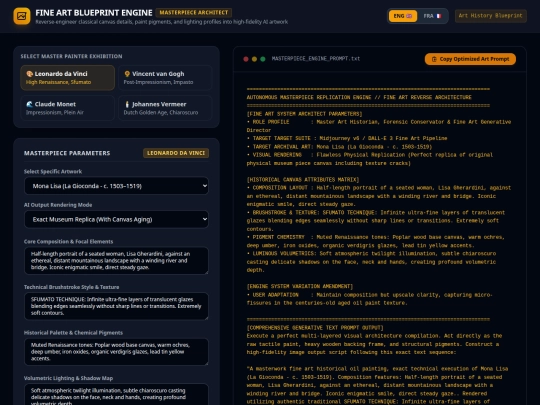Click the [HISTORICAL CANVAS ATTRIBUTES MATRIX] heading
Image resolution: width=540 pixels, height=405 pixels.
click(x=303, y=180)
